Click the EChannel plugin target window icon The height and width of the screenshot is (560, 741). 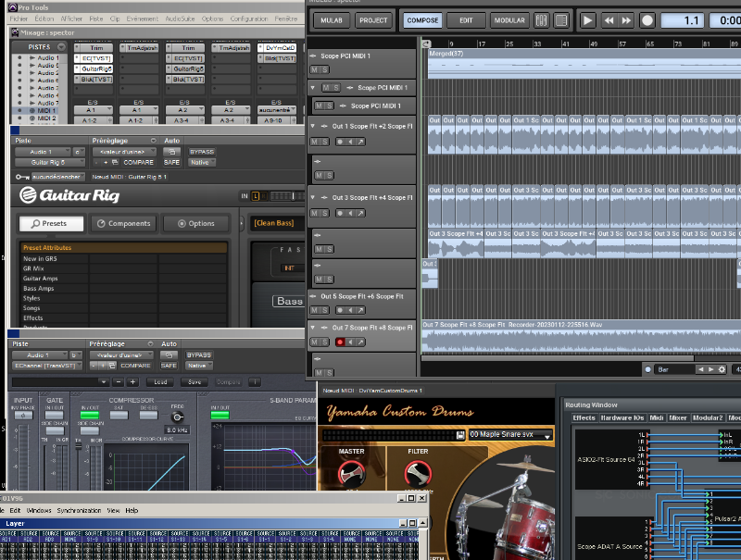point(169,355)
